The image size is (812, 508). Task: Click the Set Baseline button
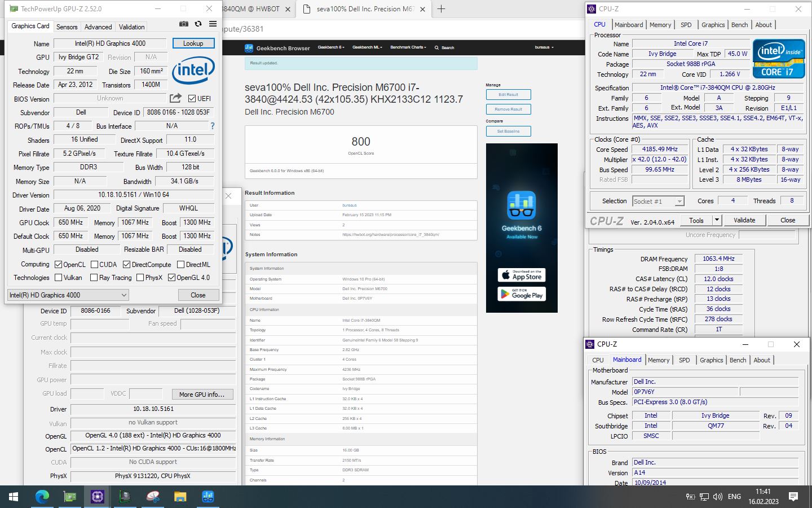coord(508,131)
